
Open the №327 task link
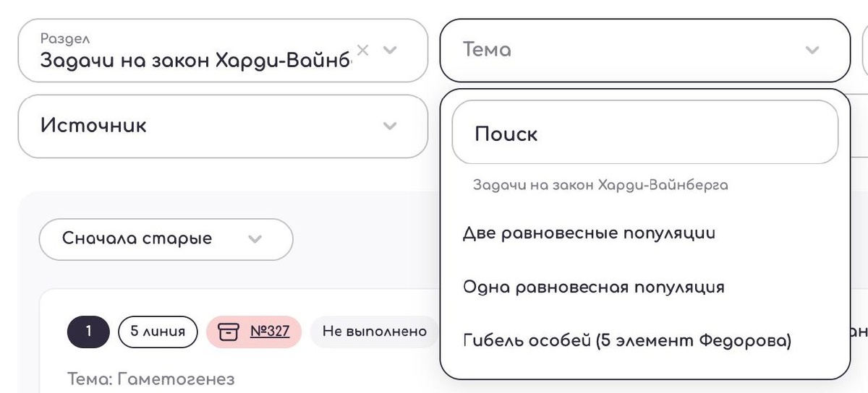[x=270, y=332]
